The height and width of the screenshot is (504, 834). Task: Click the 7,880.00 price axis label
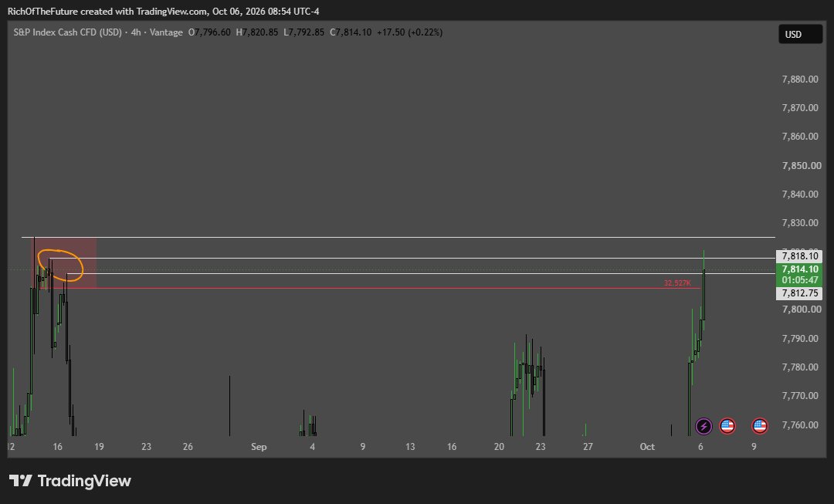[800, 79]
